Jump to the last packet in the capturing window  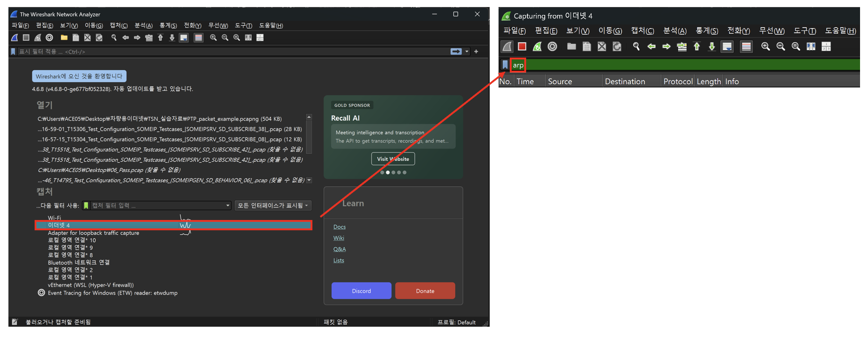[x=712, y=46]
